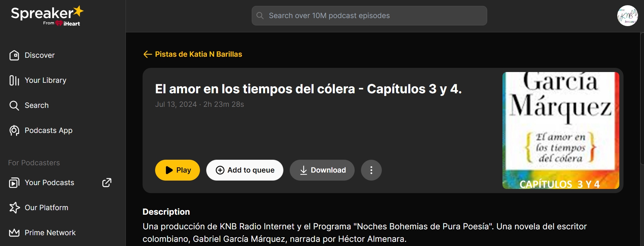Screen dimensions: 644x246
Task: Play the episode
Action: coord(177,170)
